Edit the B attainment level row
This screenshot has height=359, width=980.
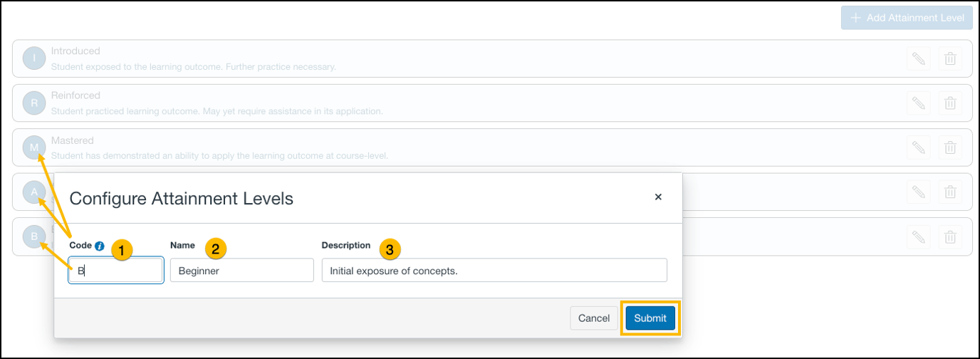pos(919,236)
